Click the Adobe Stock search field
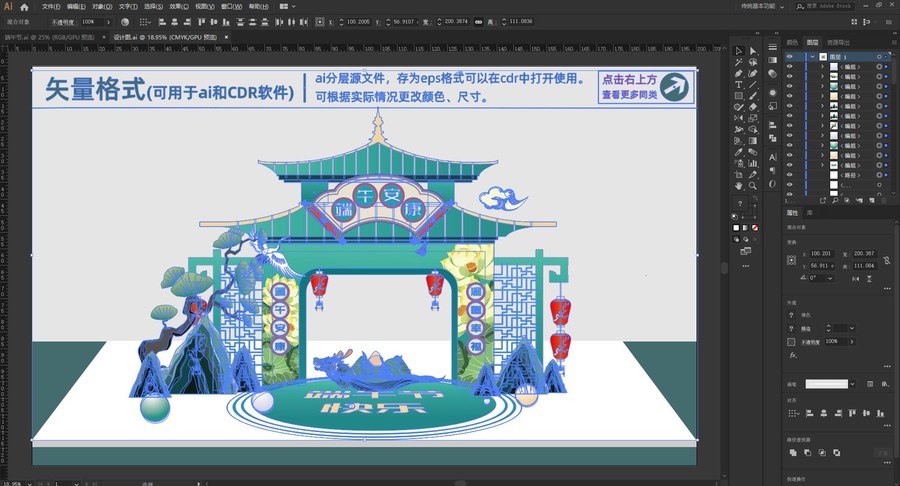Image resolution: width=900 pixels, height=486 pixels. pos(826,6)
